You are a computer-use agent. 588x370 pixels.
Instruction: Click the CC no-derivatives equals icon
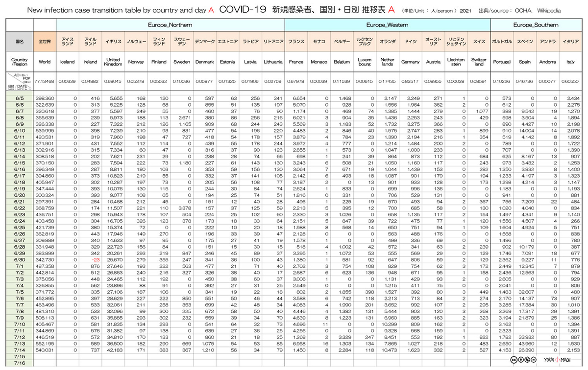click(533, 359)
